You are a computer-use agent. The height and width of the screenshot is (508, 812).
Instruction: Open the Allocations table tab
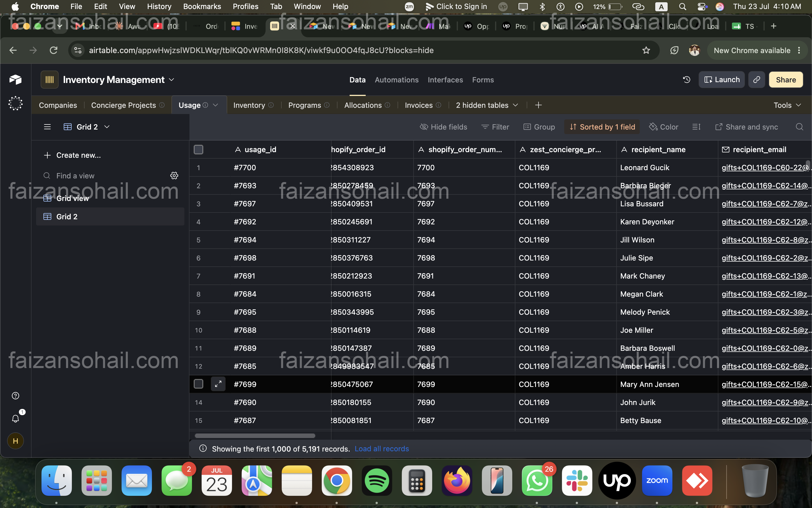(x=363, y=105)
